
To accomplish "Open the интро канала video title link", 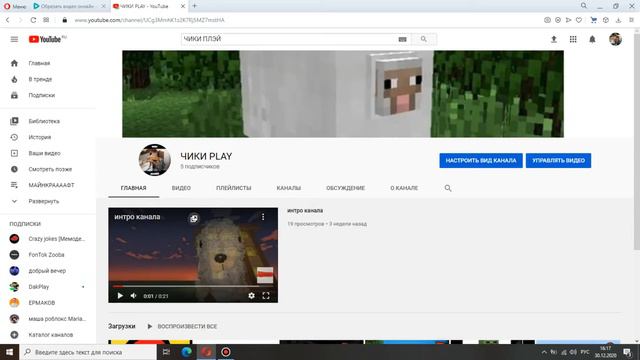I will click(x=305, y=211).
